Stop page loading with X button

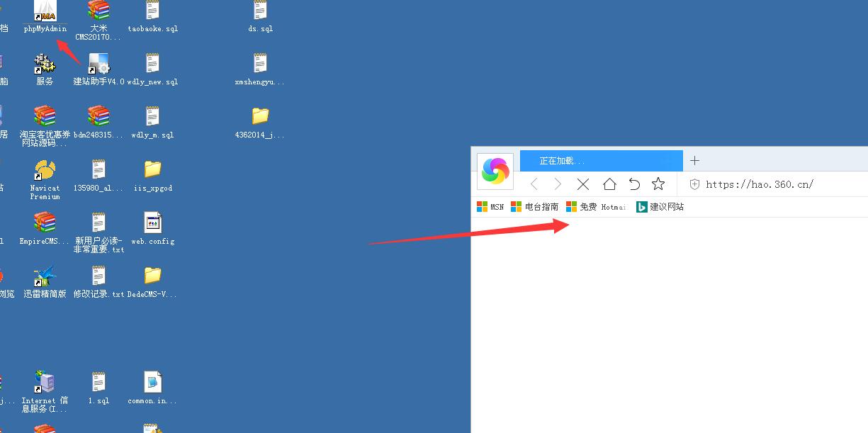pos(583,184)
